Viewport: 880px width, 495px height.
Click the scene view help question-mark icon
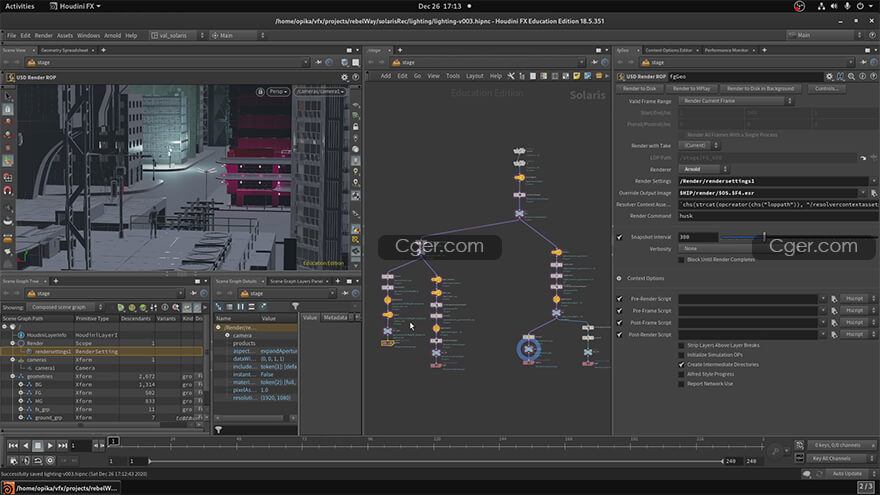click(x=355, y=77)
